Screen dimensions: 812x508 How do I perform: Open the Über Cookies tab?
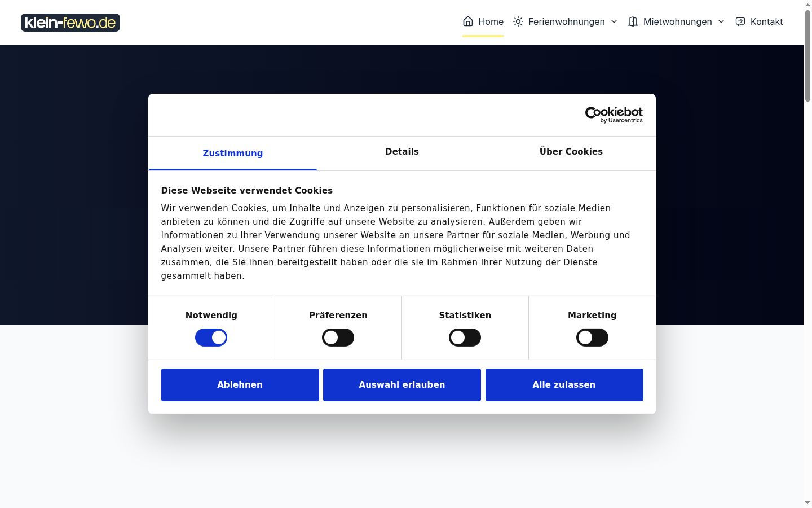(571, 152)
